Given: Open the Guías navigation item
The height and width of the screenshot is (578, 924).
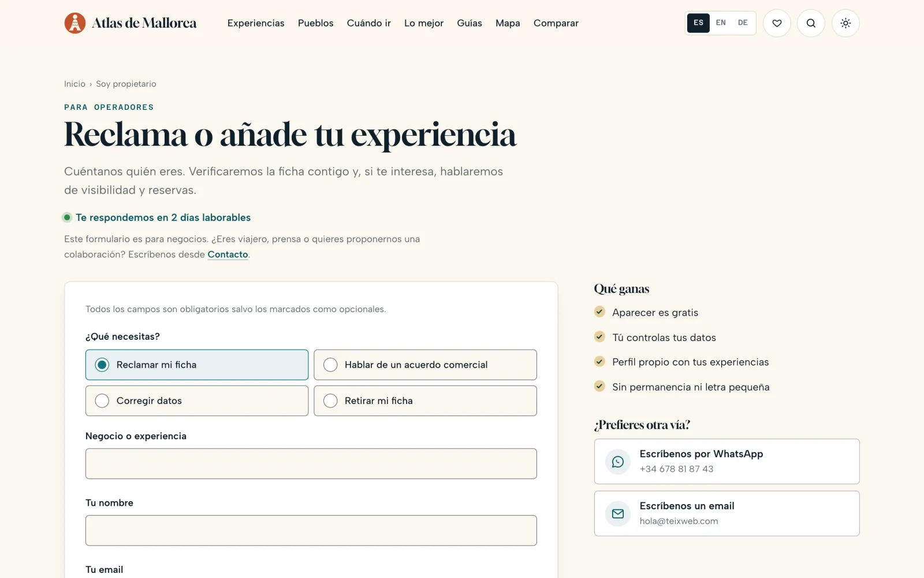Looking at the screenshot, I should [x=470, y=23].
